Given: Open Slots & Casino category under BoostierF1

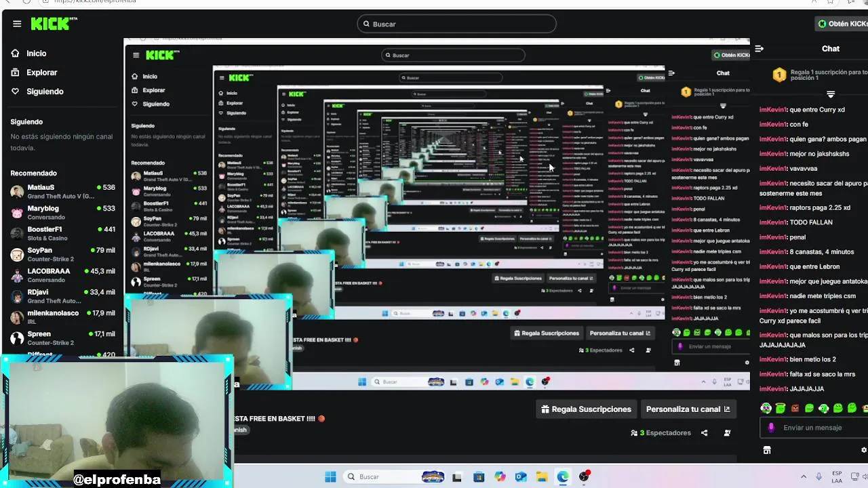Looking at the screenshot, I should click(x=47, y=239).
